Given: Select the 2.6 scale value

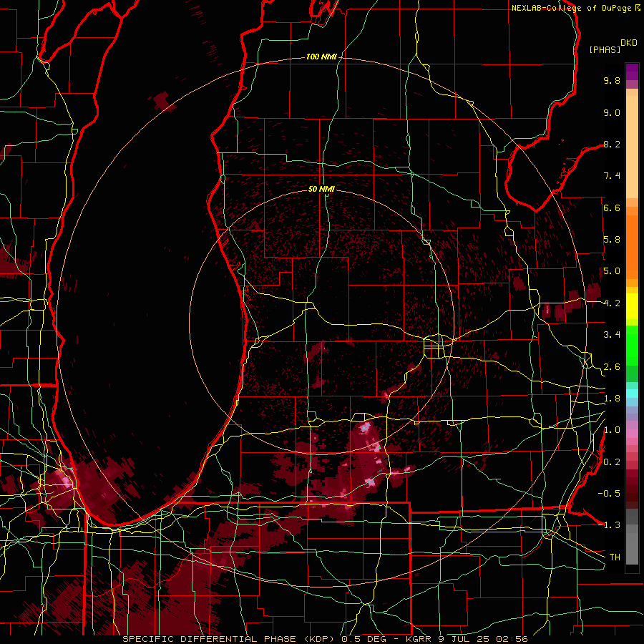Looking at the screenshot, I should click(x=612, y=367).
